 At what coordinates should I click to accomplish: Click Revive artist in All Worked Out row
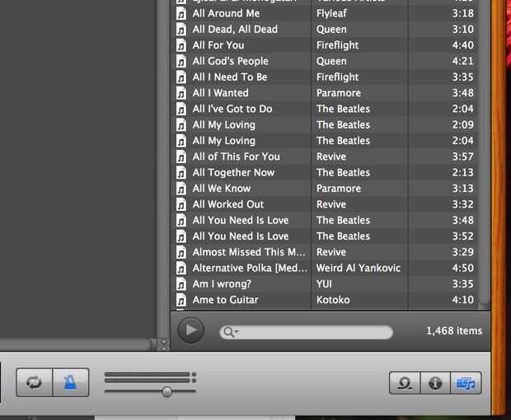pyautogui.click(x=331, y=204)
